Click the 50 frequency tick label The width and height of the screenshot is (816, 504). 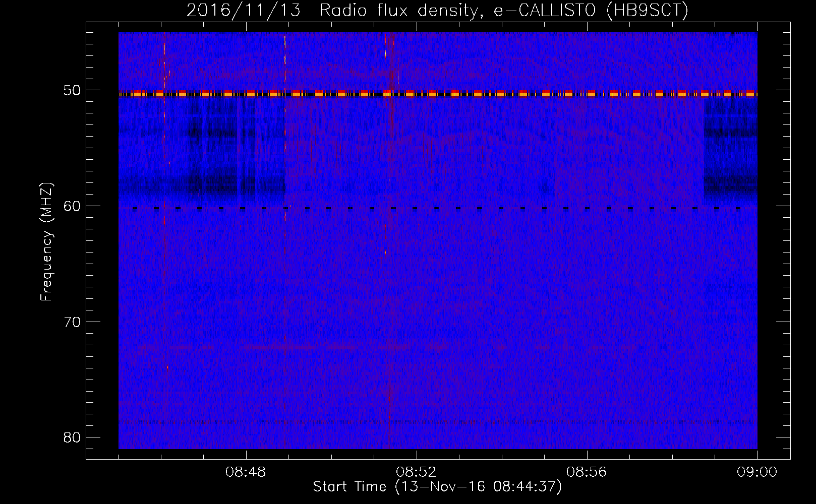coord(72,91)
